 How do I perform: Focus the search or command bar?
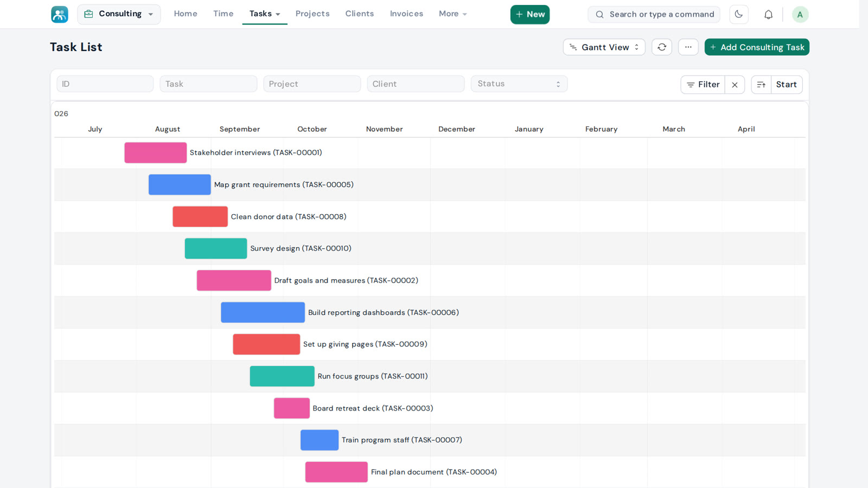click(x=654, y=15)
